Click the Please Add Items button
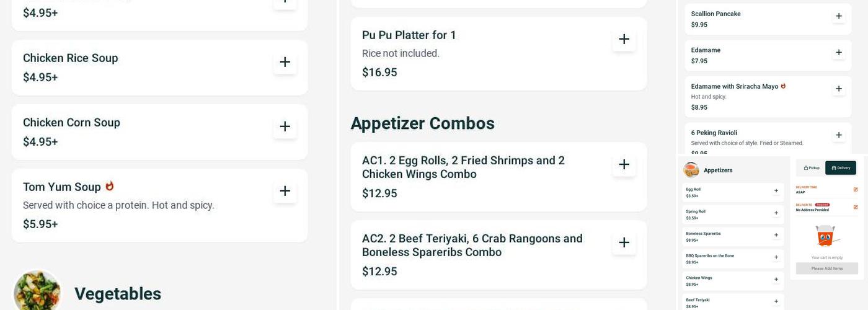The image size is (868, 310). tap(827, 268)
